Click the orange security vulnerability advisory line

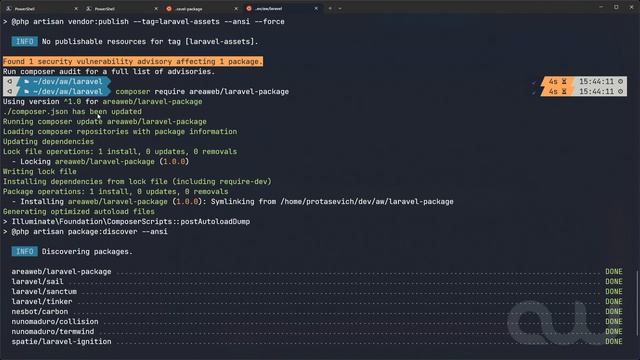(x=133, y=61)
